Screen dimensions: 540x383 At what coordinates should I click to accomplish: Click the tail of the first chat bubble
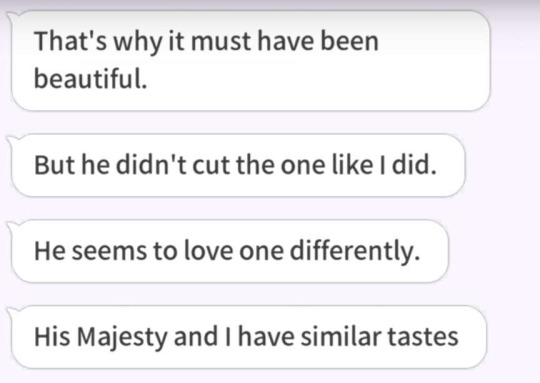tap(12, 16)
